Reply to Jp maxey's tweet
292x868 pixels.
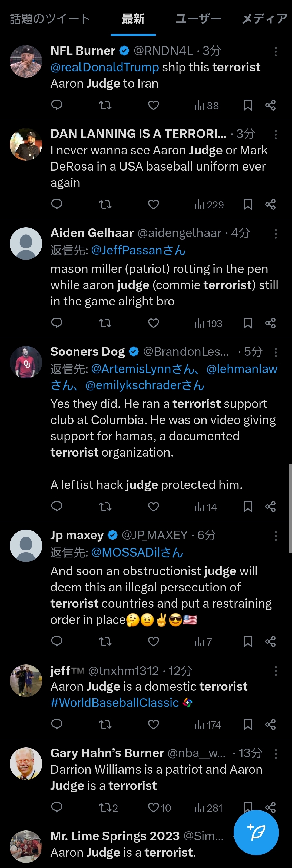coord(57,641)
